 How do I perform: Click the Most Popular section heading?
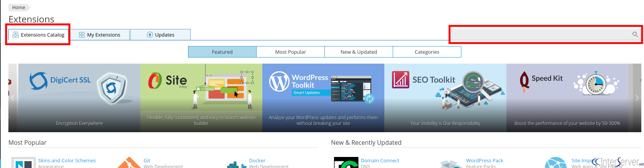(x=27, y=142)
